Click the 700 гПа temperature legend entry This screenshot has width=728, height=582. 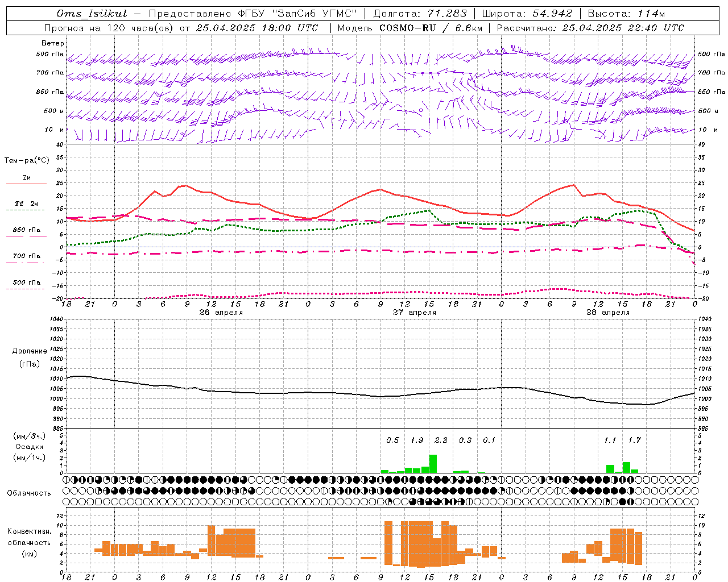(x=26, y=256)
